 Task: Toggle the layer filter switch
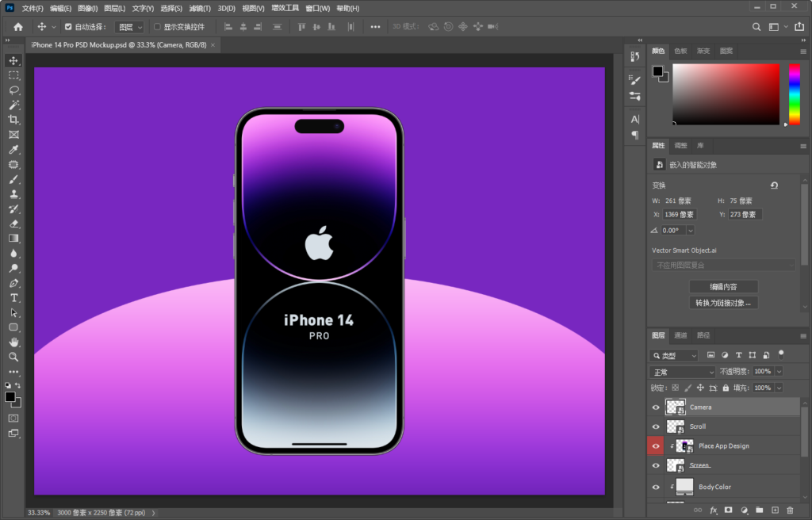781,355
